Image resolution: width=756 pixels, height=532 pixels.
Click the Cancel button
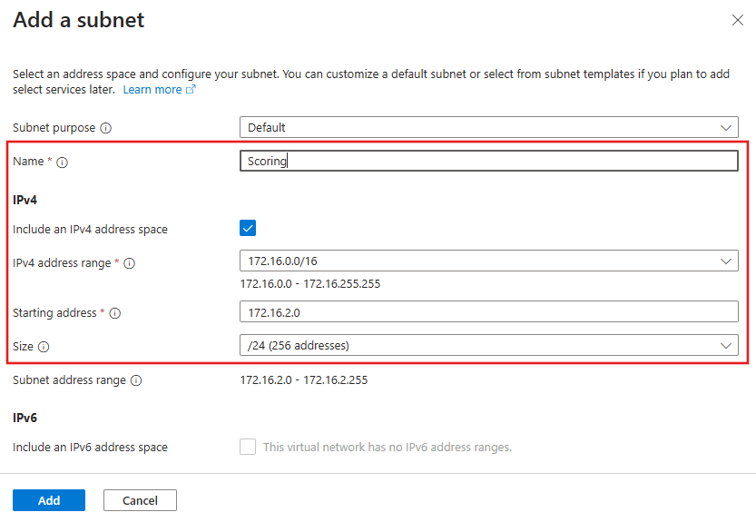pyautogui.click(x=140, y=499)
